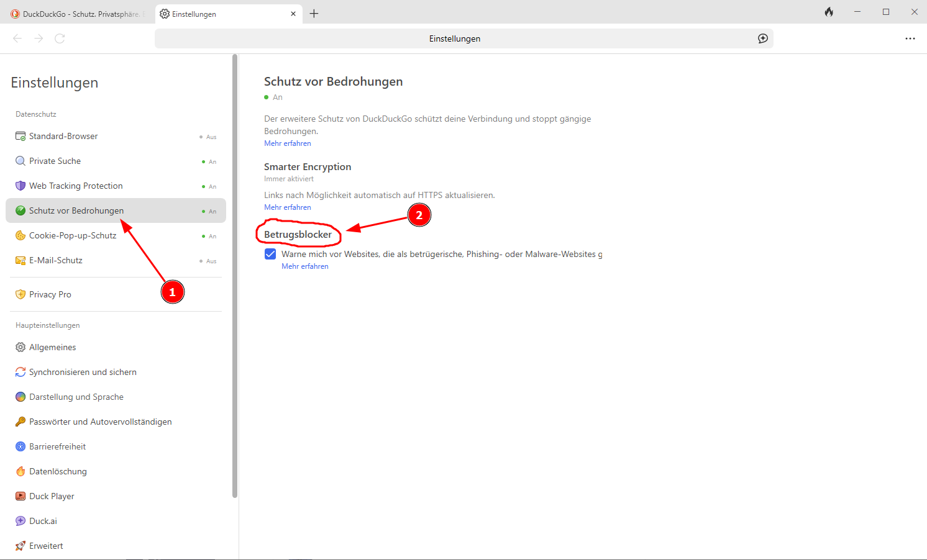Image resolution: width=927 pixels, height=560 pixels.
Task: Click the Web Tracking Protection shield icon
Action: point(21,186)
